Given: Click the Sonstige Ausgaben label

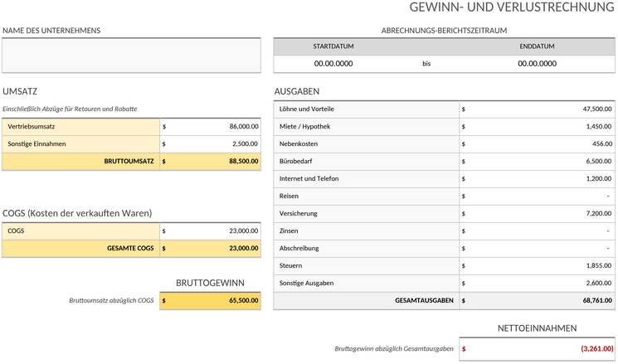Looking at the screenshot, I should coord(306,283).
